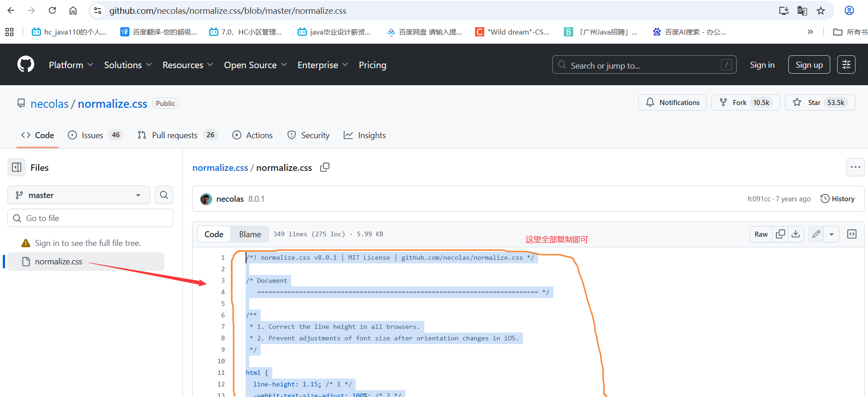The width and height of the screenshot is (868, 397).
Task: Download the raw file
Action: click(x=796, y=234)
